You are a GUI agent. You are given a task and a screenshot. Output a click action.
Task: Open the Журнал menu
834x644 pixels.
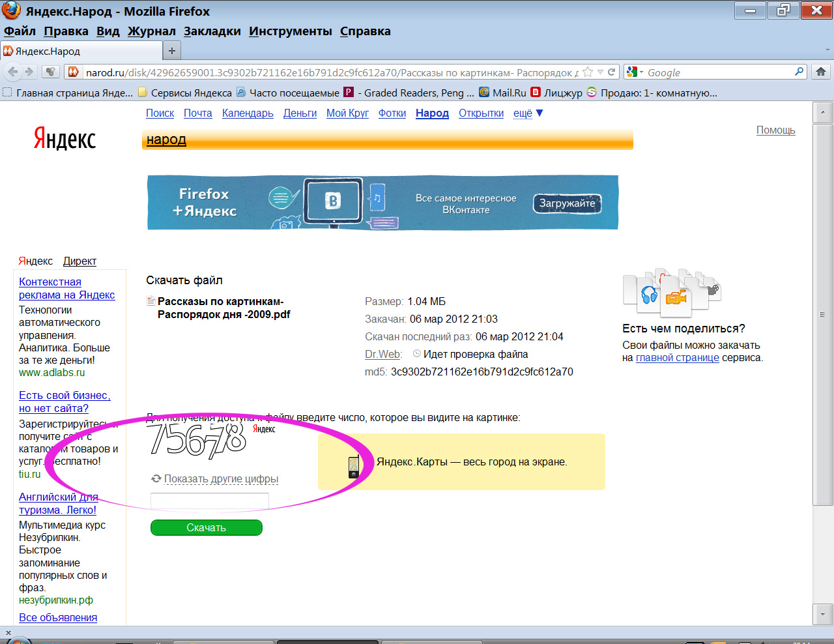(152, 31)
